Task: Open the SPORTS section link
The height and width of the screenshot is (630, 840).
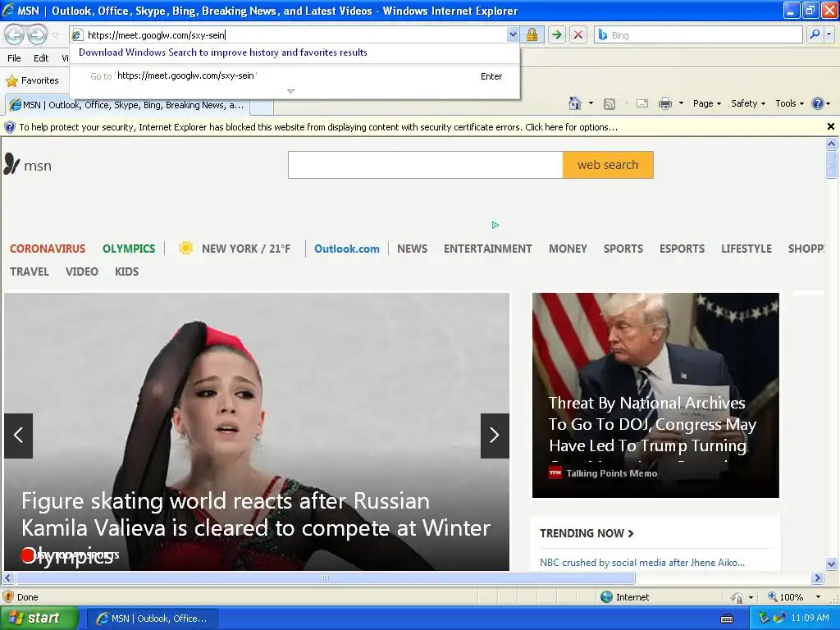Action: 623,249
